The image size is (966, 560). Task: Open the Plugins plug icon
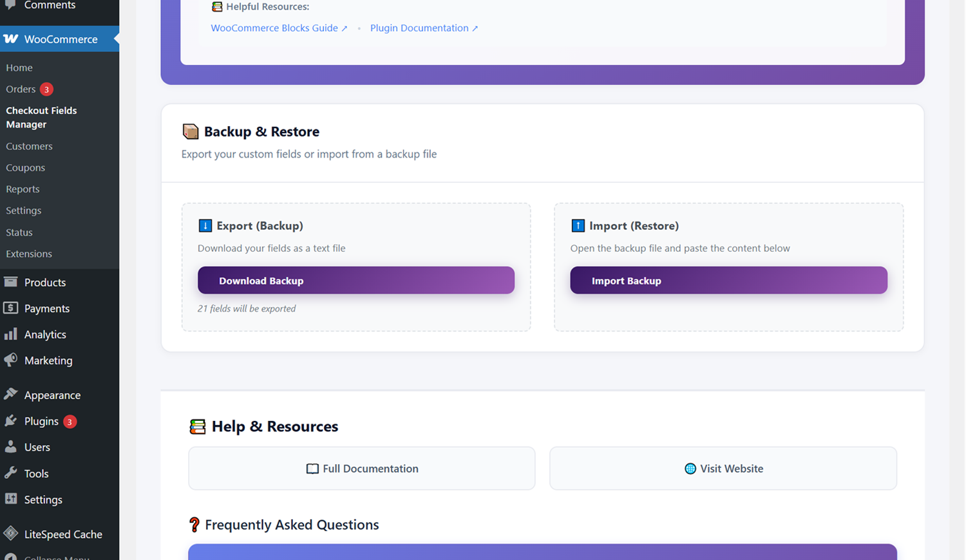[x=11, y=421]
